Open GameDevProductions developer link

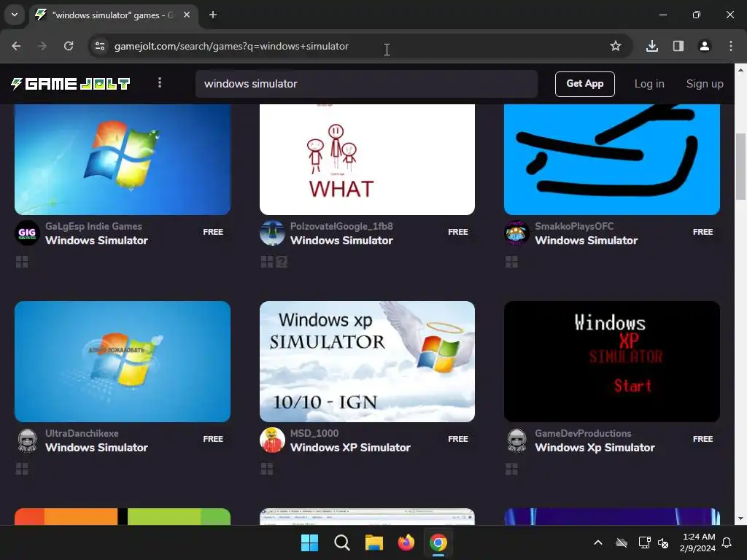click(x=583, y=433)
